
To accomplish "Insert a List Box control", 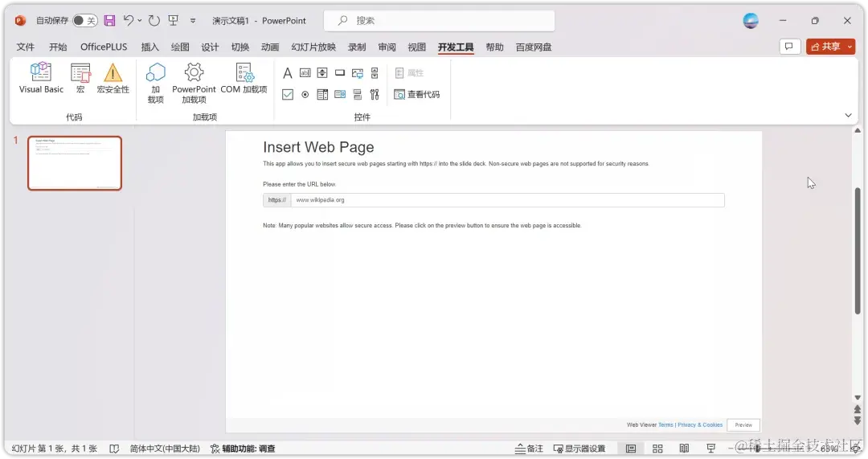I will pos(322,95).
